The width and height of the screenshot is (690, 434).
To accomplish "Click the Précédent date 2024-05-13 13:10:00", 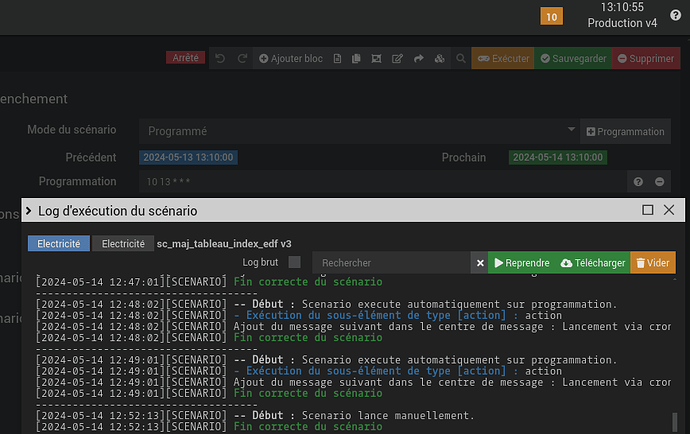I will [188, 157].
